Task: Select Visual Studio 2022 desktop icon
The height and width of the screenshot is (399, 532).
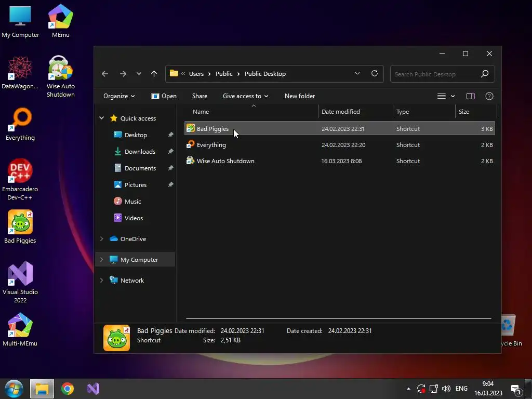Action: [20, 282]
